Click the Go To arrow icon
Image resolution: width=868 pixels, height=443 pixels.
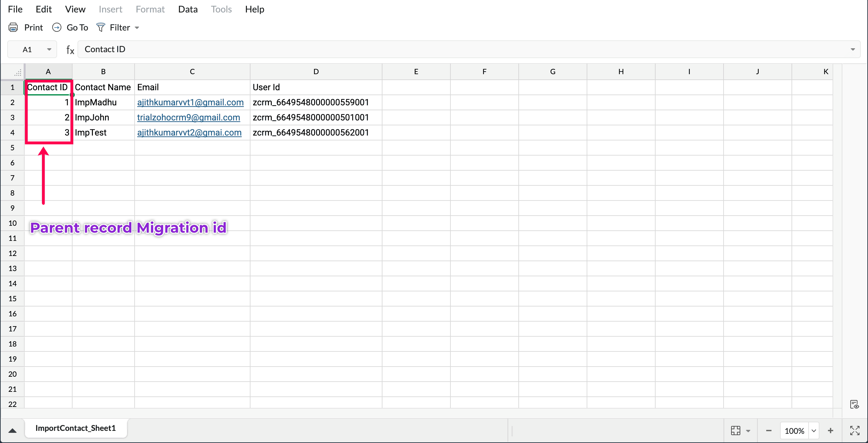[x=56, y=27]
